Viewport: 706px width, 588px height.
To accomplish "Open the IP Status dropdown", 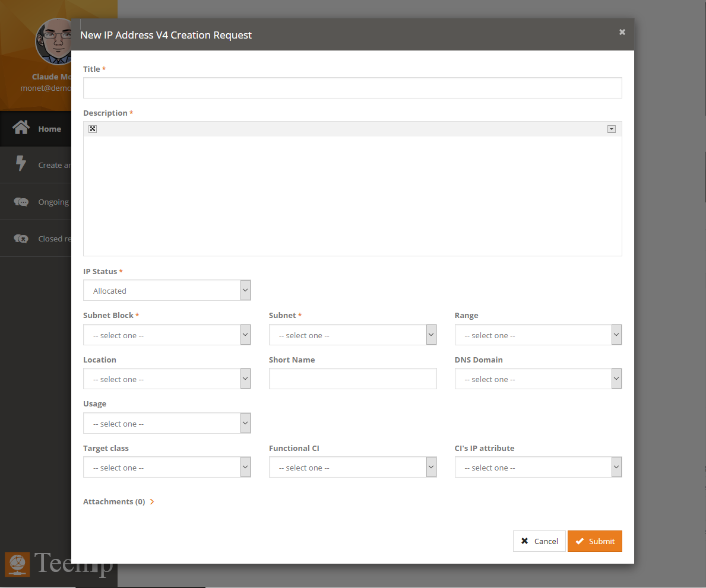I will click(167, 291).
